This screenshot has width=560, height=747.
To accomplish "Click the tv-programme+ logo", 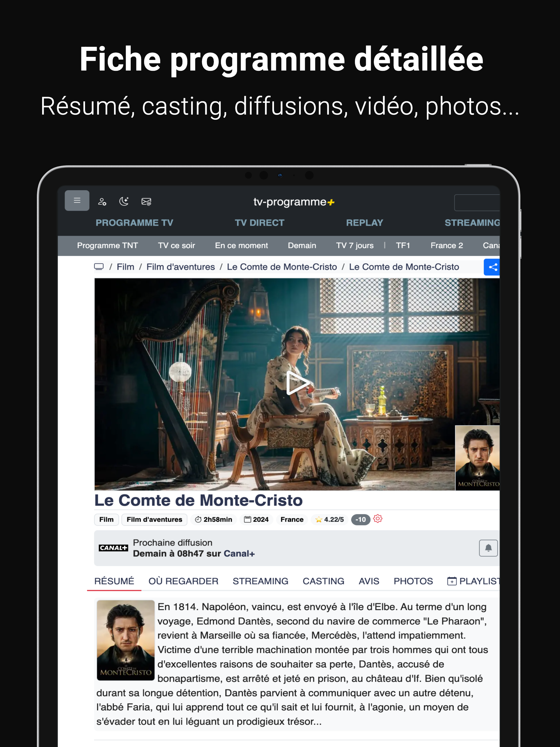I will 294,202.
